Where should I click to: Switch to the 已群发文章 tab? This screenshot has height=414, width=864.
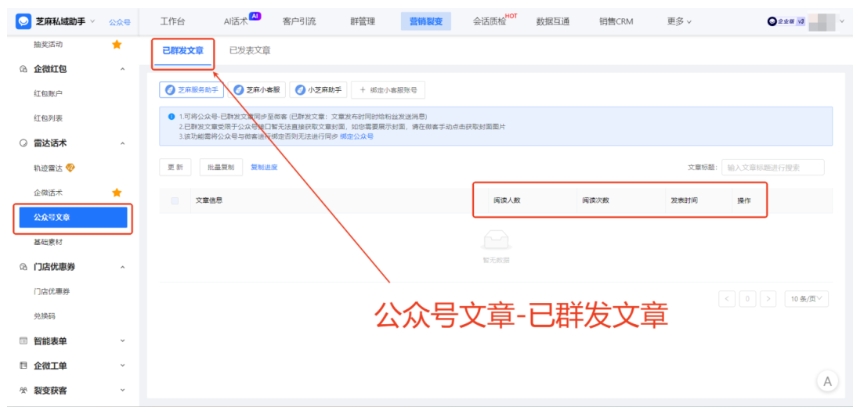(183, 51)
